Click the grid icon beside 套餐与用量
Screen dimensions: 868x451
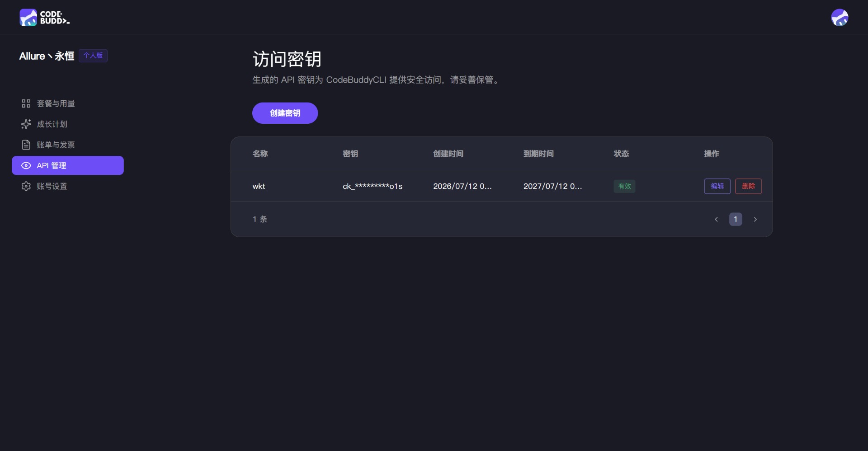[x=26, y=103]
